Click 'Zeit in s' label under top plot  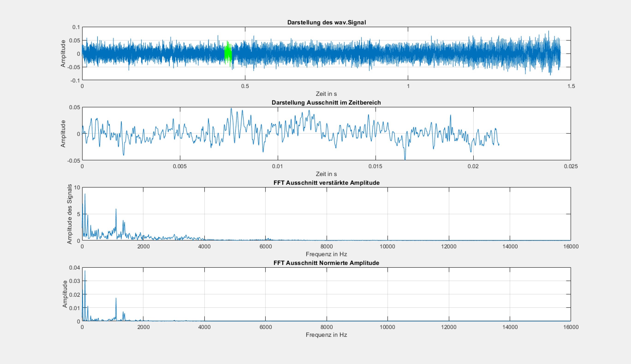(326, 94)
